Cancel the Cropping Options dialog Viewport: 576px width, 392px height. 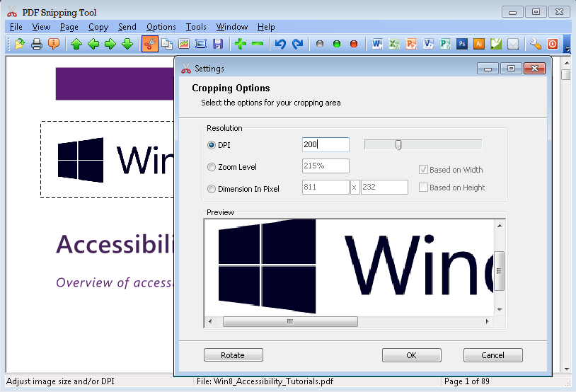(493, 355)
